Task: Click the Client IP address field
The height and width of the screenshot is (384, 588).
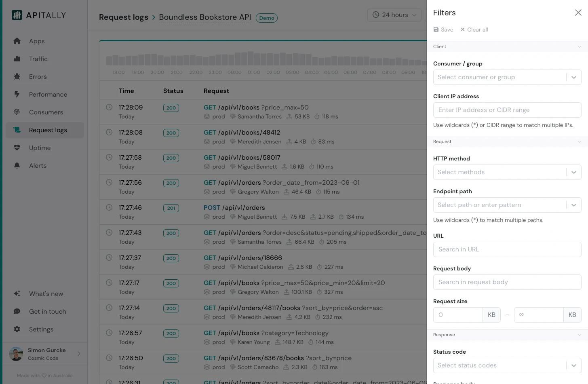Action: (x=507, y=110)
